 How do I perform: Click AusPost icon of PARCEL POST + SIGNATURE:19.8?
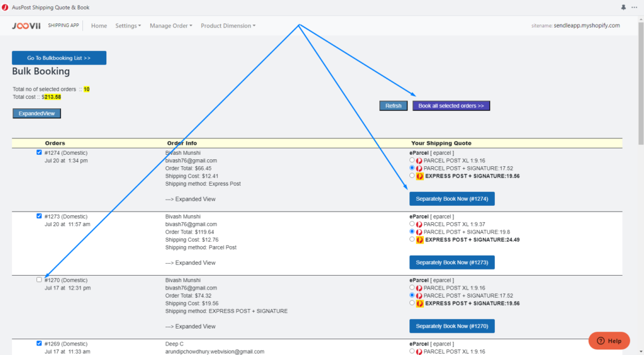pyautogui.click(x=419, y=232)
